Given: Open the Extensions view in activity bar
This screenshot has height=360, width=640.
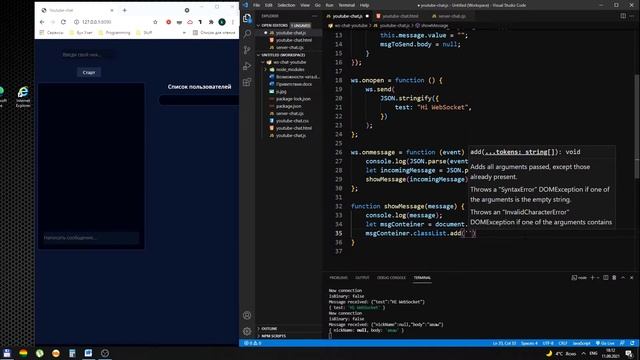Looking at the screenshot, I should click(247, 82).
